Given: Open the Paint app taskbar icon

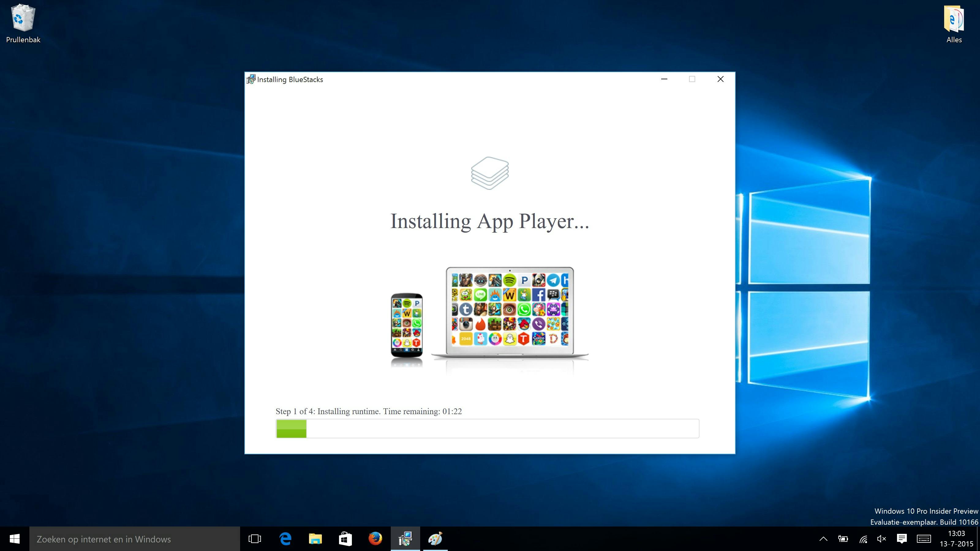Looking at the screenshot, I should pos(435,539).
